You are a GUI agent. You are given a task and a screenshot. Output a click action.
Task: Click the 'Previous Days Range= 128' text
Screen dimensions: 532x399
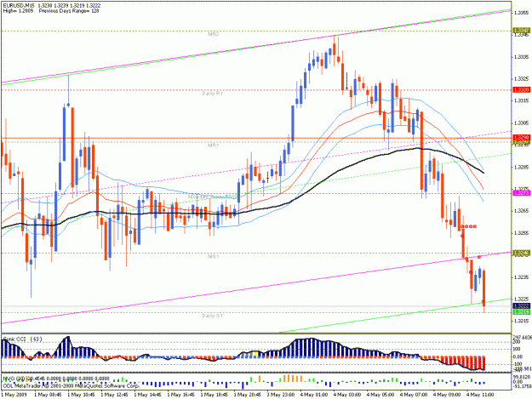pos(69,11)
